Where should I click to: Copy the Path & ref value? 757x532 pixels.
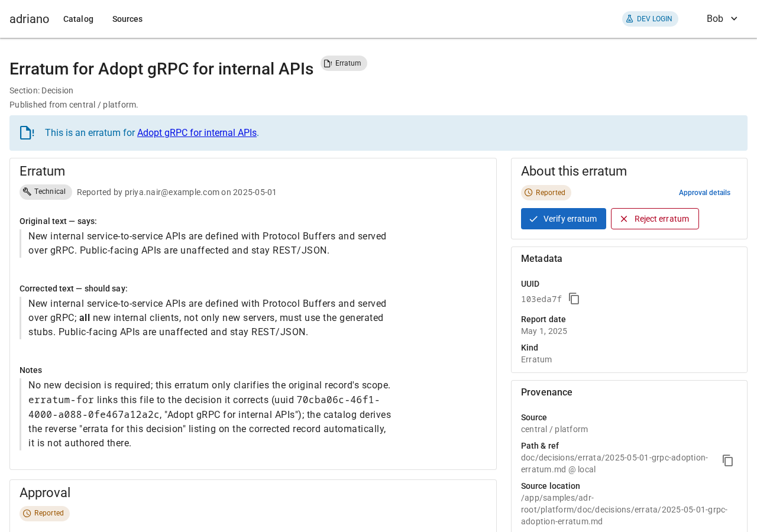728,460
